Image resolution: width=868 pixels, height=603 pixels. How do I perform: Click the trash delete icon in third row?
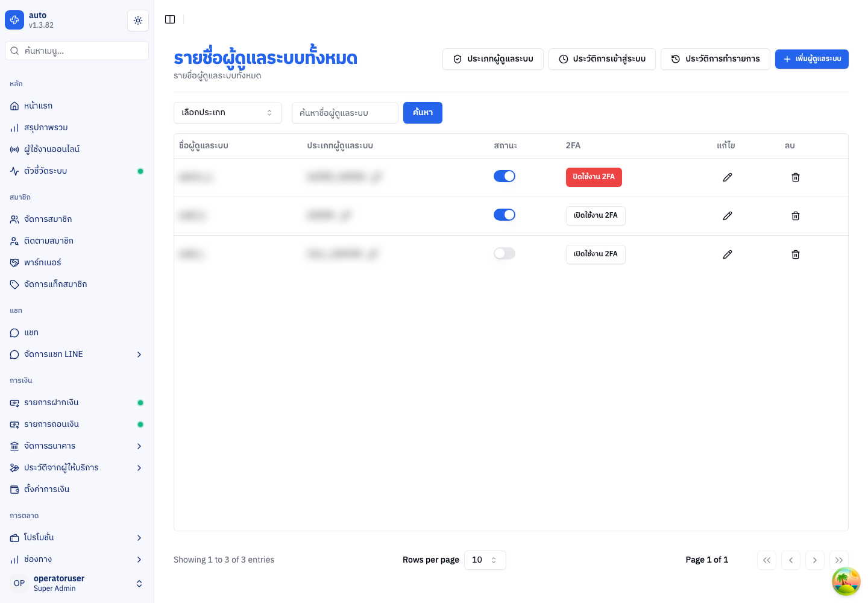tap(796, 254)
